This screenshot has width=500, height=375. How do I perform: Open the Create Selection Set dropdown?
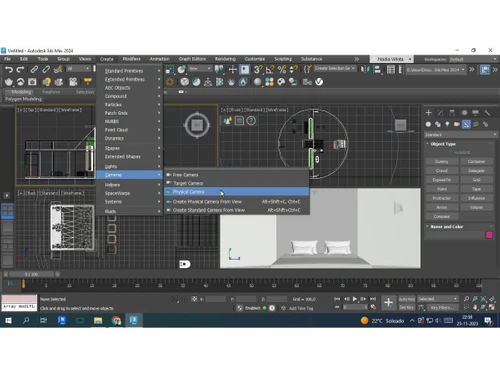tap(334, 68)
